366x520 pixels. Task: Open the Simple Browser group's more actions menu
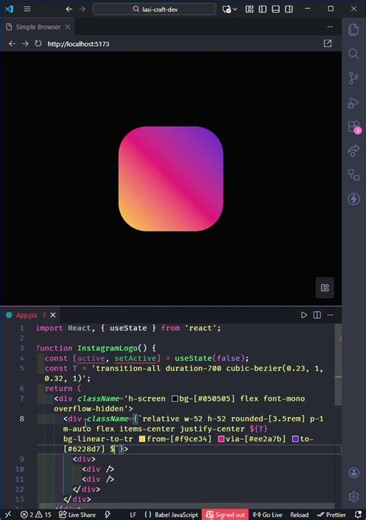pos(330,27)
